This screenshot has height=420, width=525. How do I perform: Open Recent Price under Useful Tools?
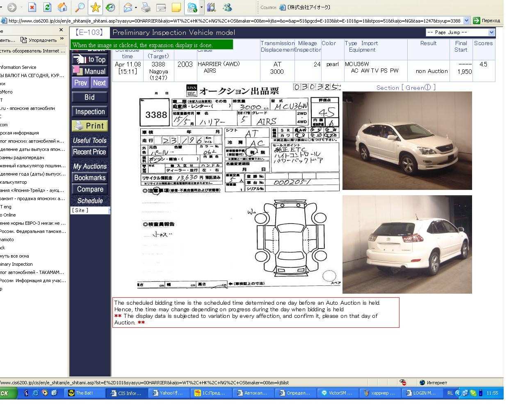tap(89, 152)
